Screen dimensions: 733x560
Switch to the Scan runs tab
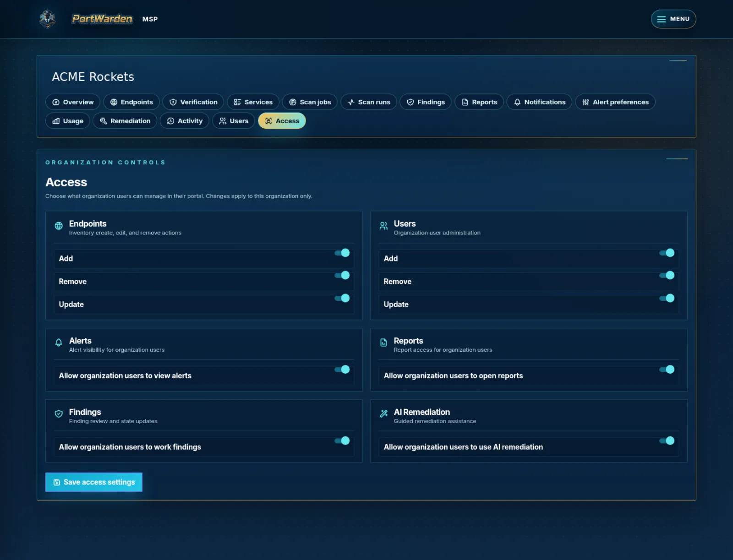[x=369, y=102]
